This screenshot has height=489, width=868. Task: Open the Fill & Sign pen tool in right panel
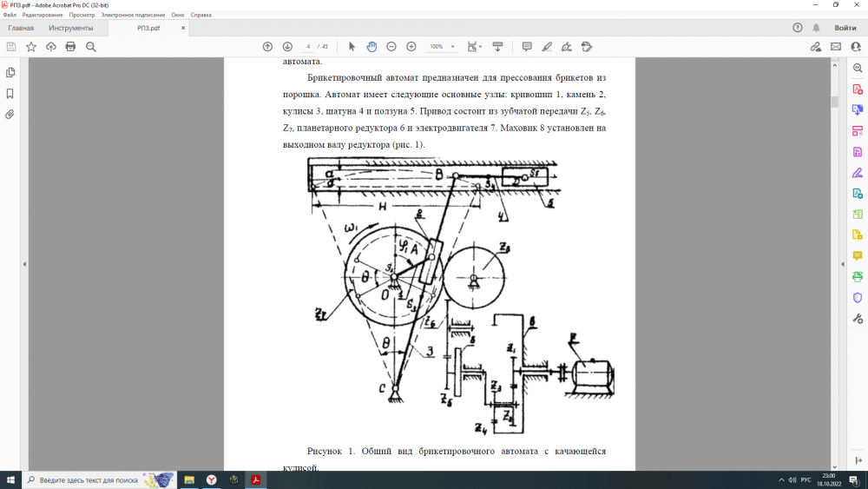(x=858, y=172)
